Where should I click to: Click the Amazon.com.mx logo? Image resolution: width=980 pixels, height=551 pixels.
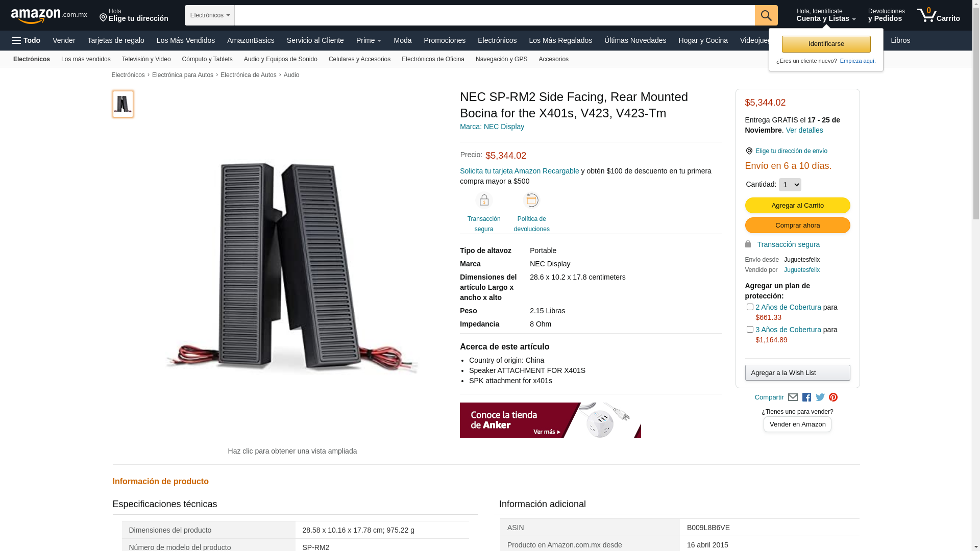pos(49,16)
